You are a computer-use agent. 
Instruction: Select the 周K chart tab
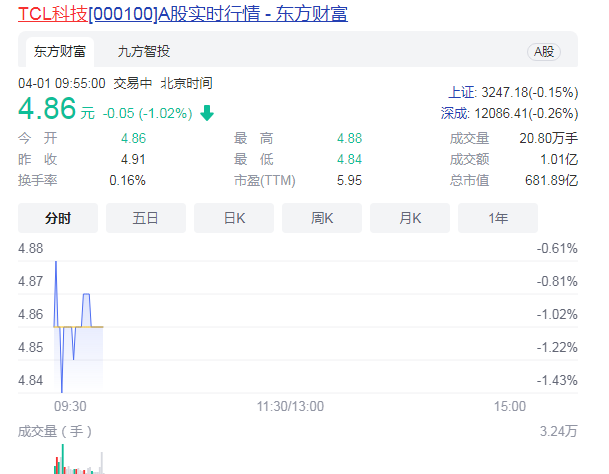coord(322,218)
